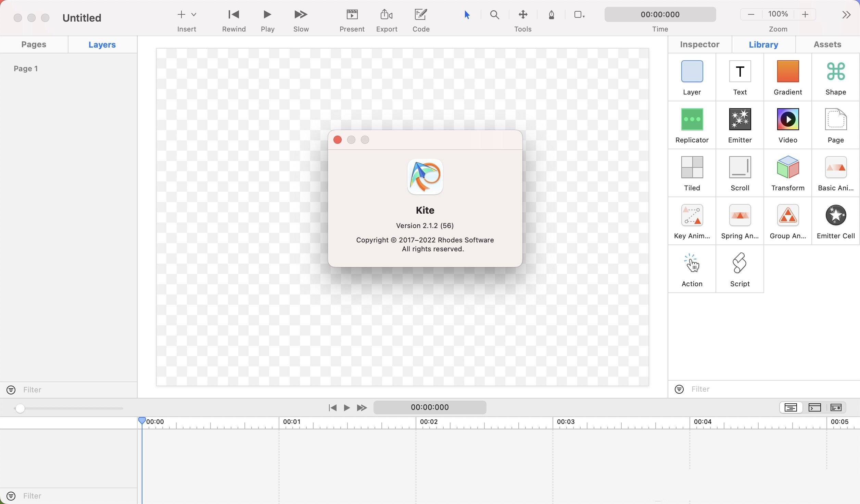The image size is (860, 504).
Task: Click the Insert plus icon
Action: pyautogui.click(x=181, y=14)
